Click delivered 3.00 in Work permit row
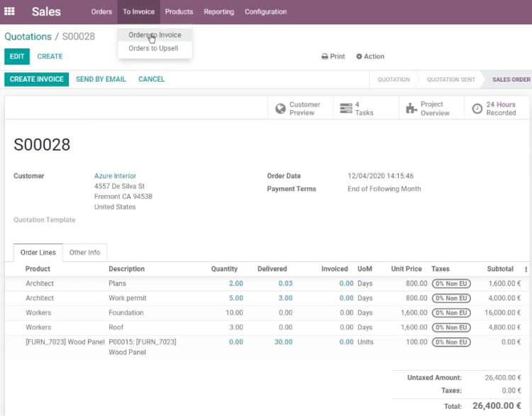 pos(285,298)
